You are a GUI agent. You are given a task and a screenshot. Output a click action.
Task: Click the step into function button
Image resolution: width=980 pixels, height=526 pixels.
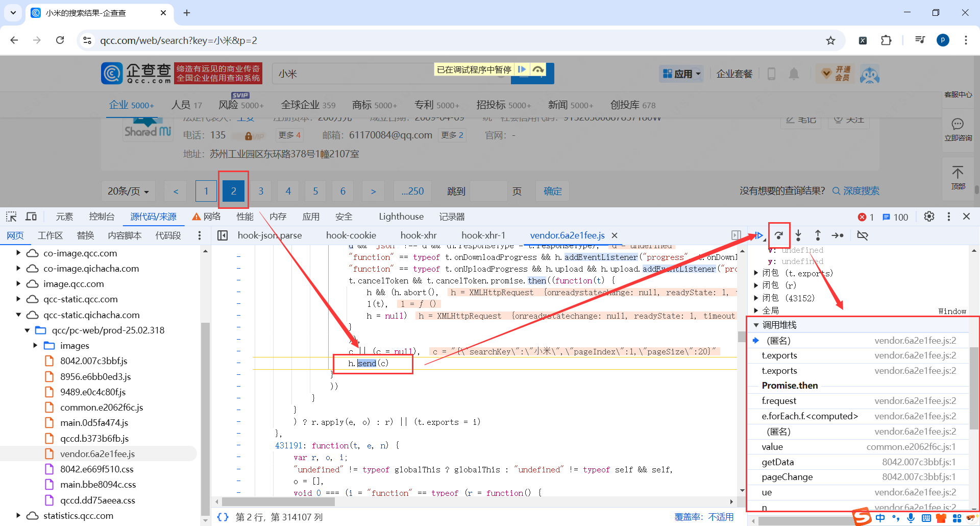798,235
